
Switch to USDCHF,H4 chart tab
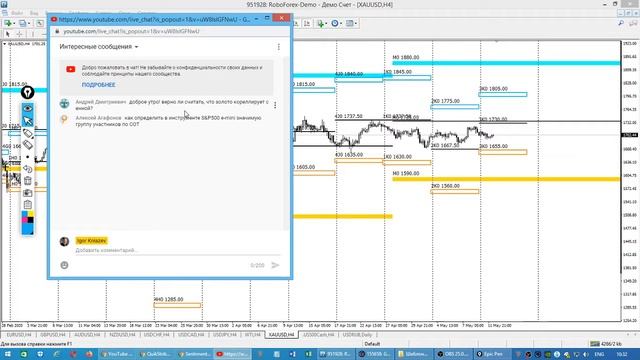[x=156, y=335]
